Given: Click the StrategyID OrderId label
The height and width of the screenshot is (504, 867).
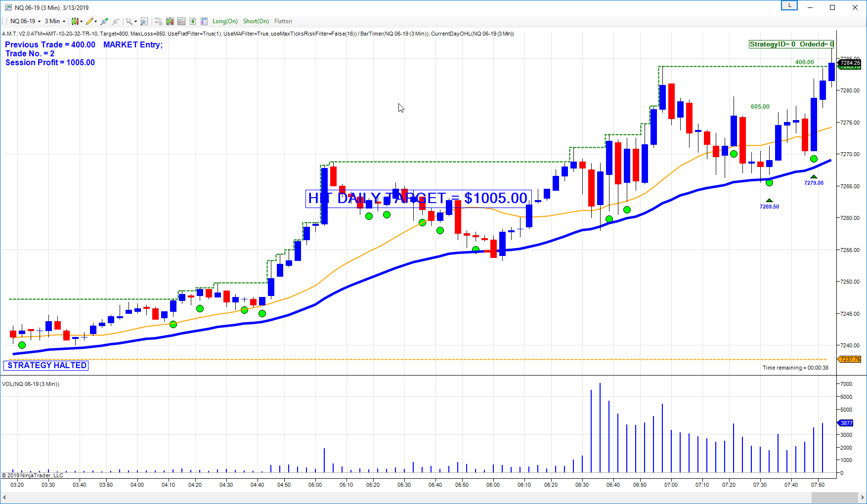Looking at the screenshot, I should (792, 44).
